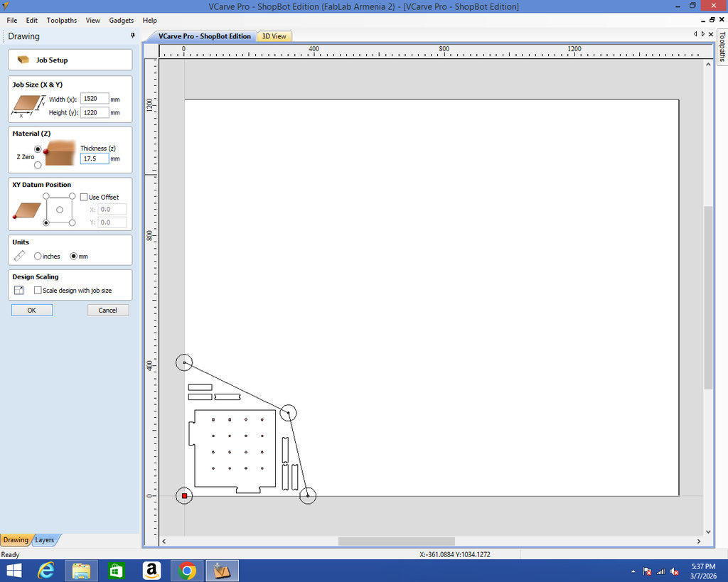This screenshot has height=582, width=728.
Task: Open Google Chrome from taskbar
Action: (x=187, y=571)
